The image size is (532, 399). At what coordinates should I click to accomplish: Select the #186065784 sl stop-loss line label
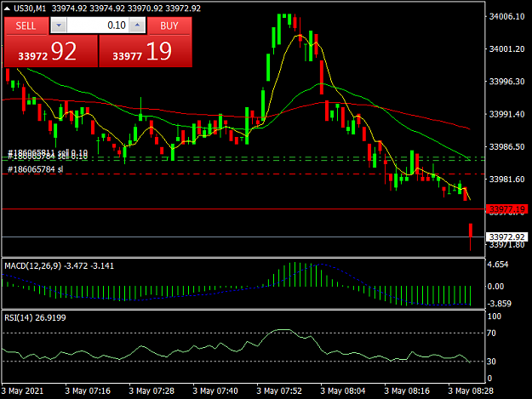tap(35, 169)
